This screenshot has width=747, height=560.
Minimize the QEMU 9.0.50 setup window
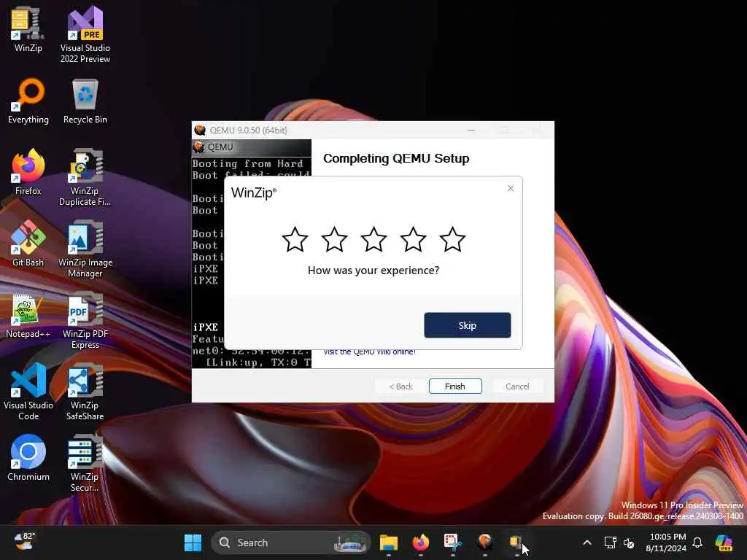(471, 130)
